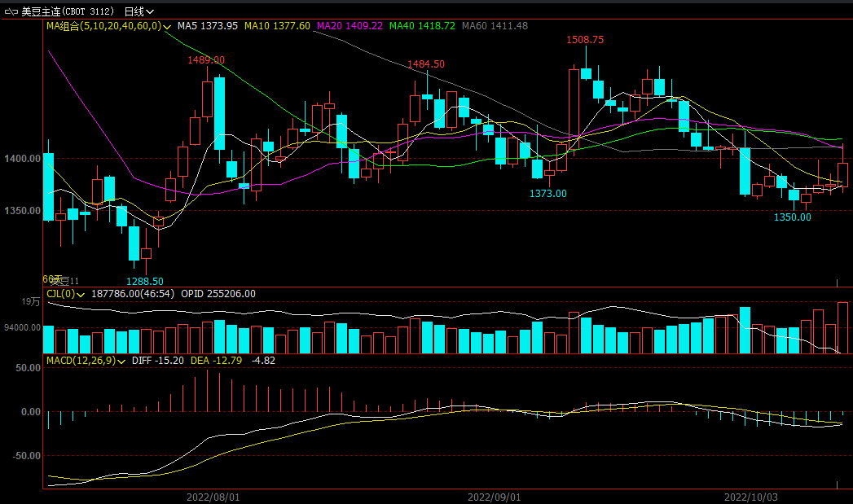Click the 1508.75 high price marker
Image resolution: width=853 pixels, height=504 pixels.
585,40
